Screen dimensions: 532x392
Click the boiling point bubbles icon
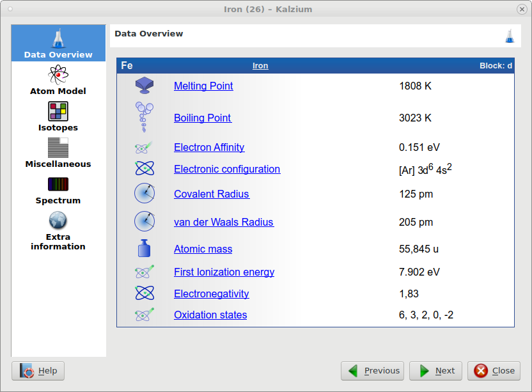(x=145, y=117)
